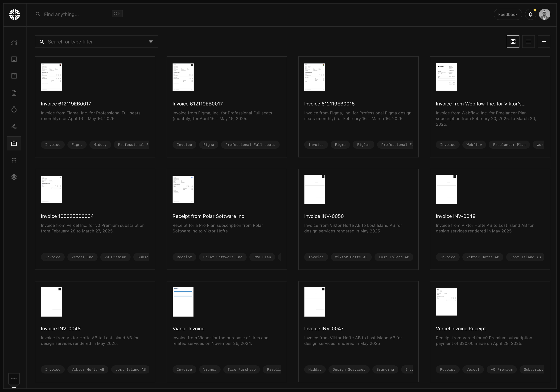The height and width of the screenshot is (392, 560).
Task: Open the customers icon in sidebar
Action: click(x=14, y=126)
